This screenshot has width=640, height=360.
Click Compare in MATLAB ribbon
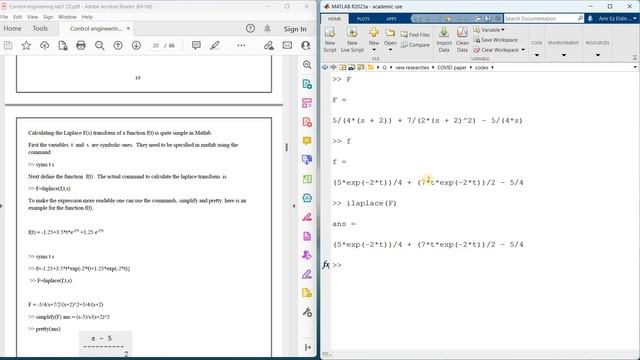pyautogui.click(x=416, y=45)
